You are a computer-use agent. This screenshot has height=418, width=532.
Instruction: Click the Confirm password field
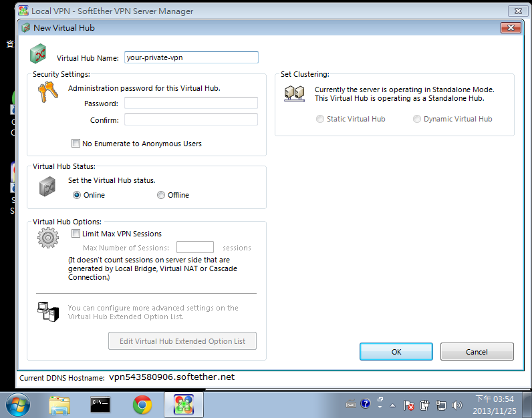[x=191, y=120]
